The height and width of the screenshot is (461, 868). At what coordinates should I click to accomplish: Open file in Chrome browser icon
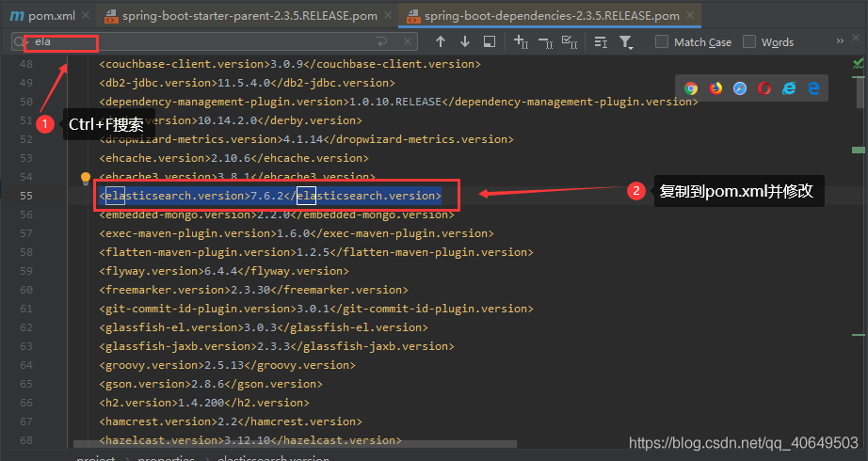[691, 88]
